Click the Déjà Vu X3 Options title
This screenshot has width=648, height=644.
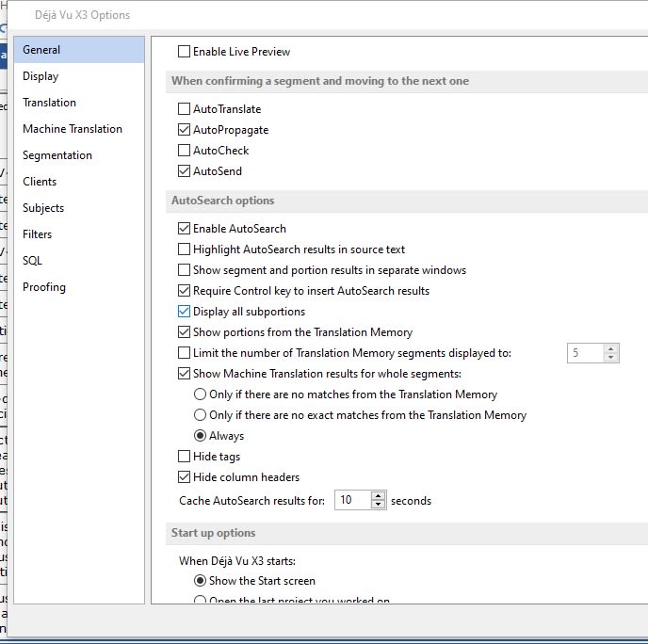pyautogui.click(x=82, y=15)
